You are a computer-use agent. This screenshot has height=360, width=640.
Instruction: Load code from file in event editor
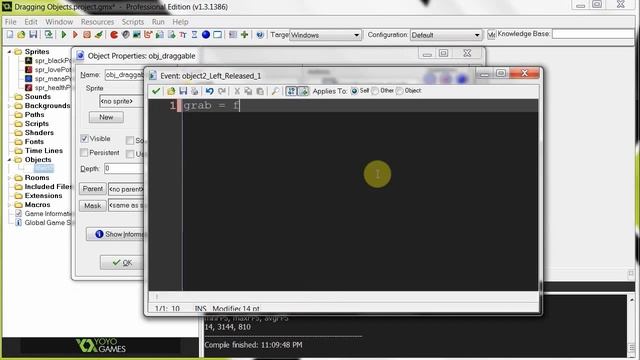tap(171, 91)
